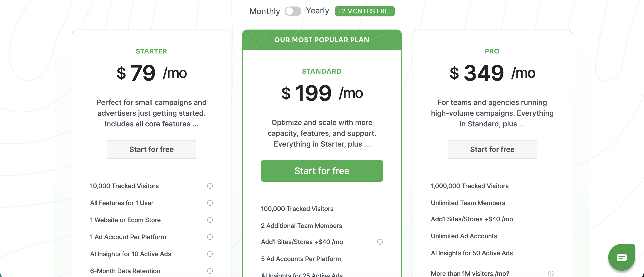The height and width of the screenshot is (277, 644).
Task: Select the Monthly billing label
Action: tap(265, 11)
